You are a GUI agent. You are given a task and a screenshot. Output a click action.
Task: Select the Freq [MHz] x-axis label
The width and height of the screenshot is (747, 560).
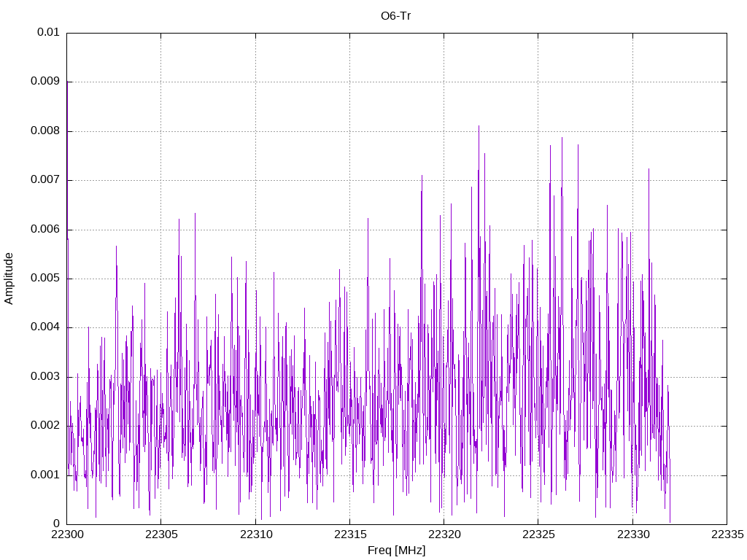tap(396, 551)
